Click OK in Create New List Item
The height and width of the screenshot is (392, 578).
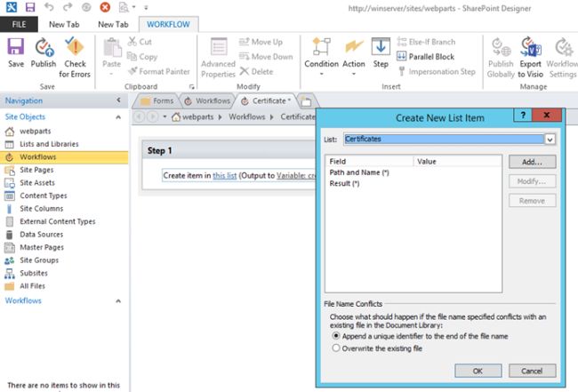point(478,371)
